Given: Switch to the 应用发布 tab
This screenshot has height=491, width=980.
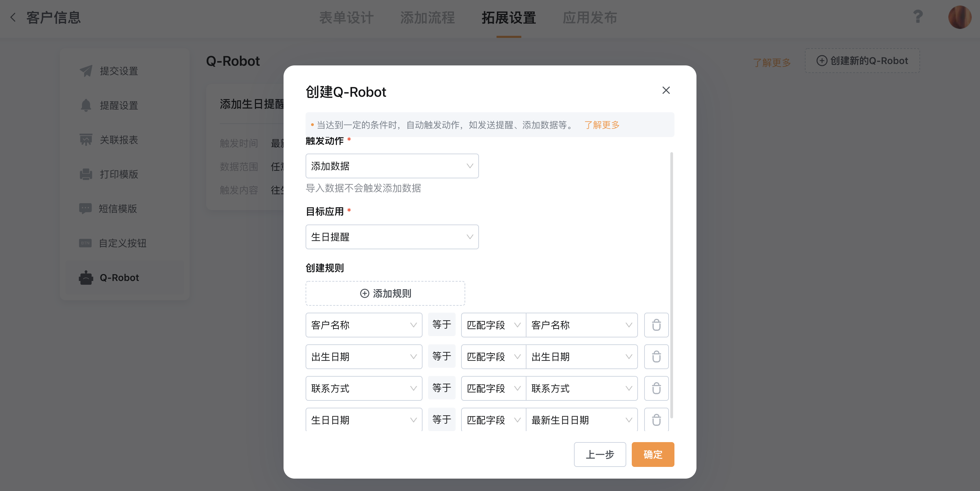Looking at the screenshot, I should (590, 18).
